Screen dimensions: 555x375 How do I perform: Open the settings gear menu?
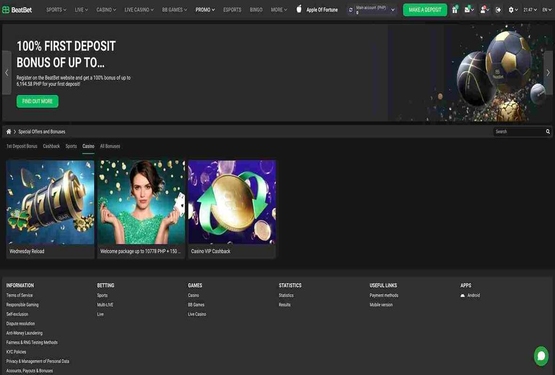[x=513, y=10]
